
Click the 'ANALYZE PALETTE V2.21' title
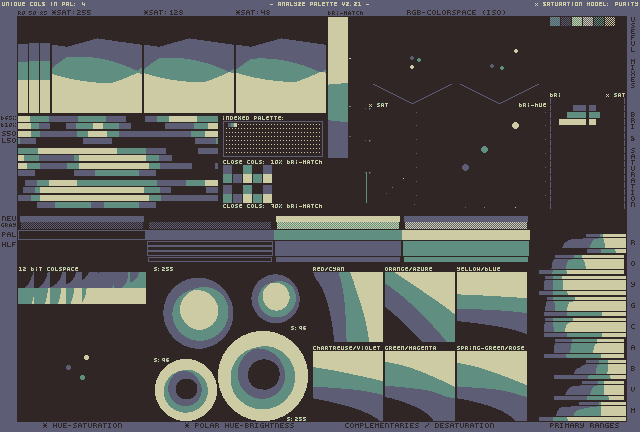(x=319, y=4)
